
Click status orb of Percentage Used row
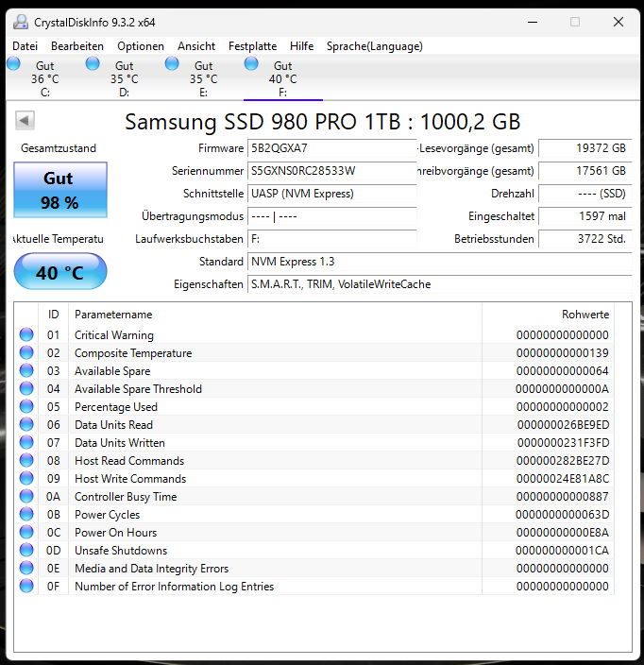(26, 406)
